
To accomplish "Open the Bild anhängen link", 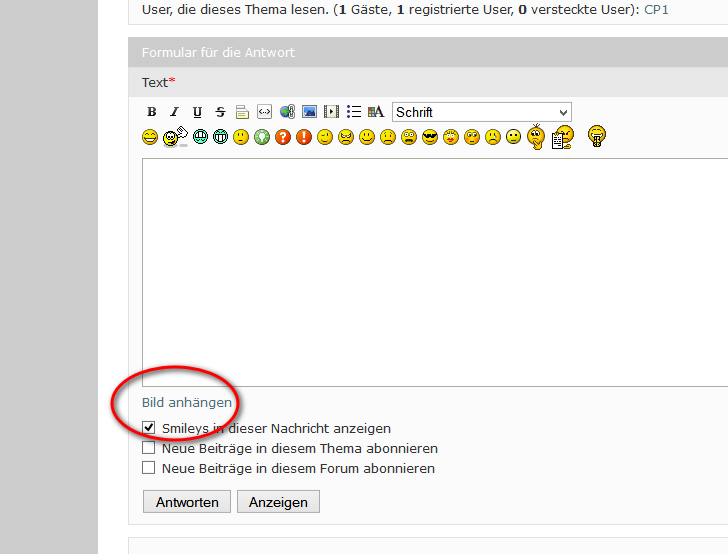I will (187, 403).
